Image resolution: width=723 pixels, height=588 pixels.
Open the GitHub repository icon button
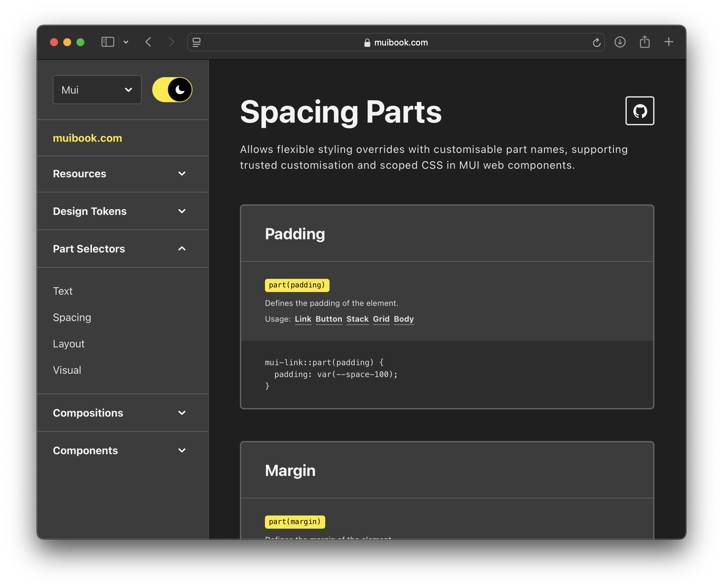(x=639, y=111)
